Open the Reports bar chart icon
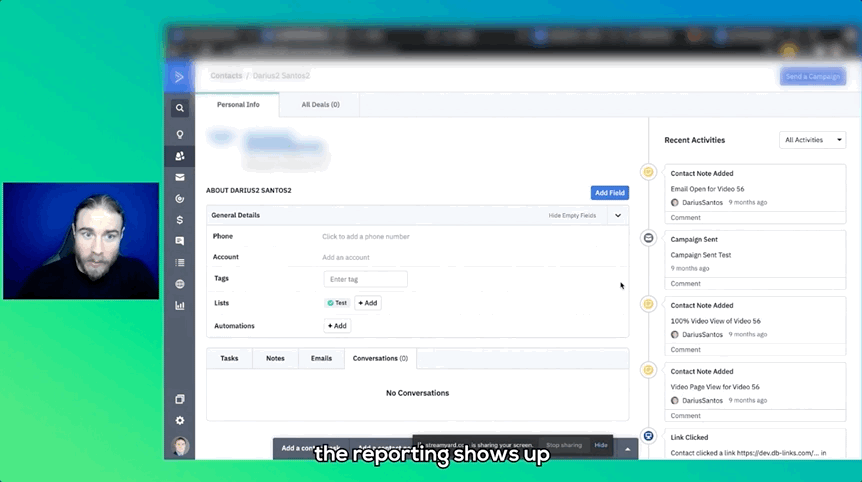Image resolution: width=862 pixels, height=482 pixels. pyautogui.click(x=180, y=306)
